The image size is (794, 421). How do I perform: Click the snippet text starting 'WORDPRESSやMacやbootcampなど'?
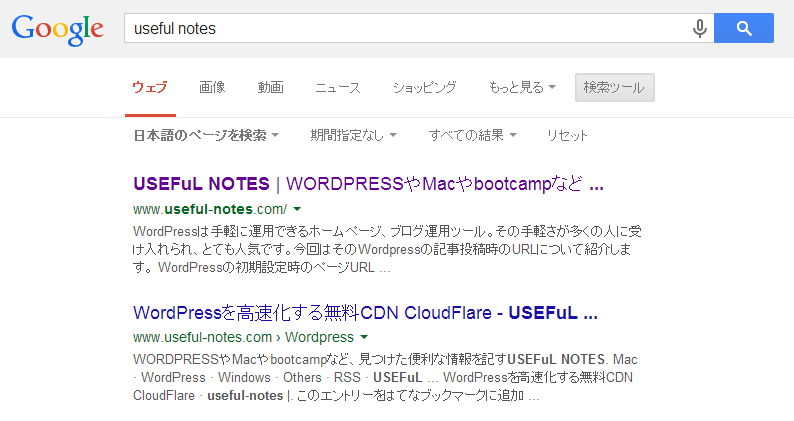point(385,377)
